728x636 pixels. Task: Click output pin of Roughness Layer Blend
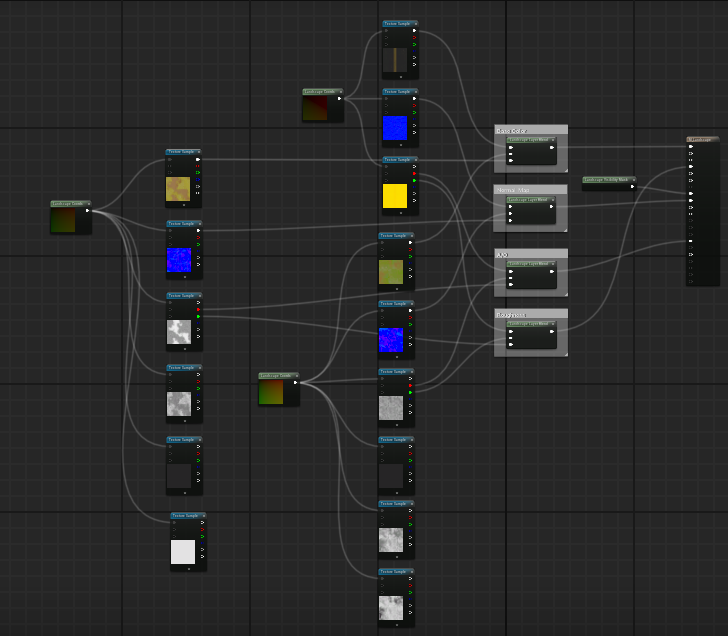552,331
